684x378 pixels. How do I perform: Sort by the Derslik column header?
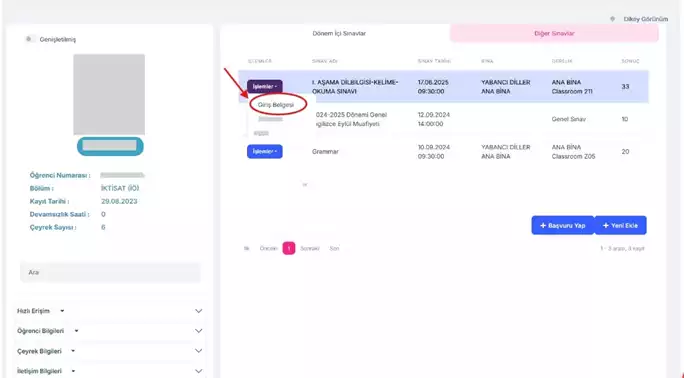tap(562, 61)
